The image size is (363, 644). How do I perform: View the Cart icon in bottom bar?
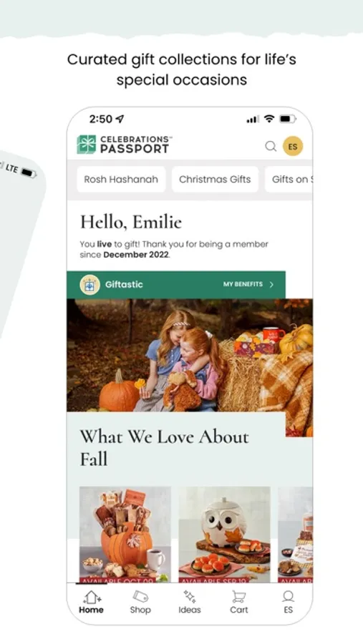click(x=239, y=597)
